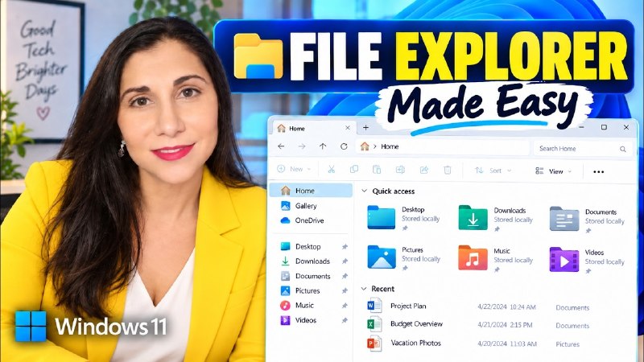The image size is (644, 362).
Task: Select the Budget Overview file name
Action: pyautogui.click(x=416, y=324)
